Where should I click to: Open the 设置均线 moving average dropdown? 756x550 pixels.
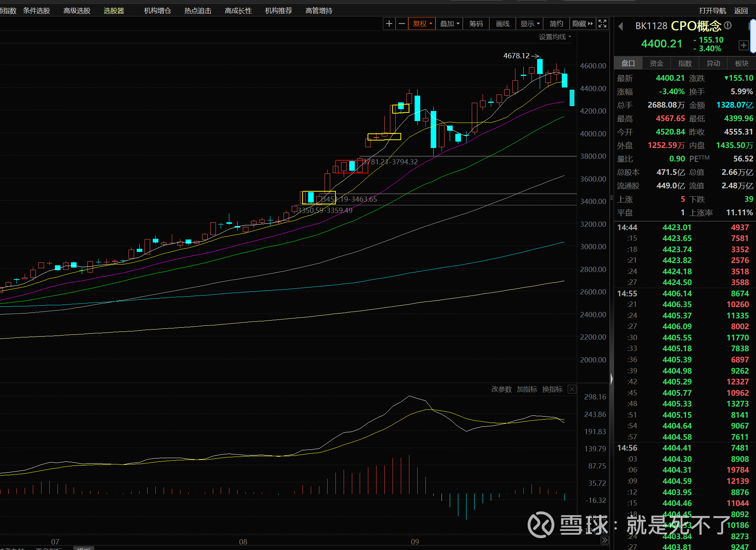pyautogui.click(x=555, y=37)
